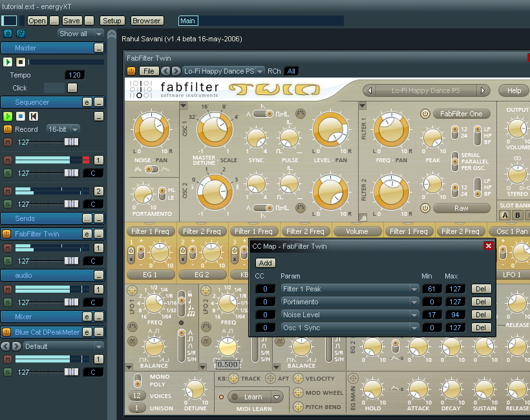Screen dimensions: 530x420
Task: Open the FabFilter Twin editor 'e' button in sidebar
Action: point(87,234)
